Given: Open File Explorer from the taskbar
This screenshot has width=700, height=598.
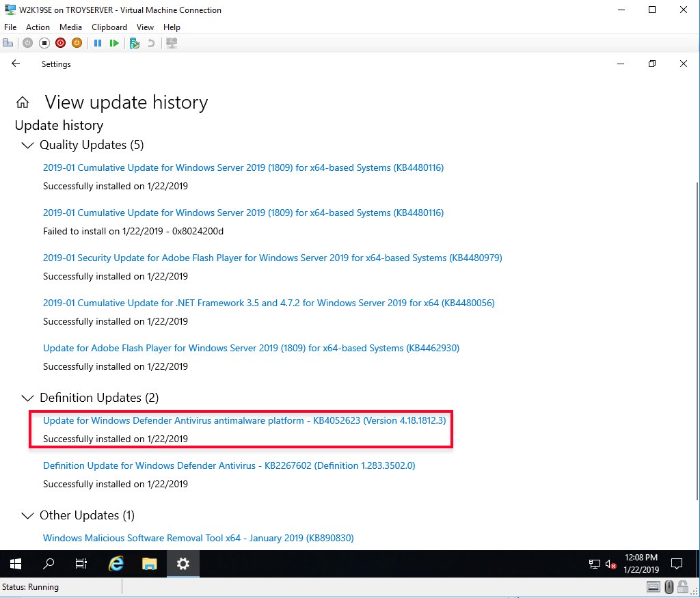Looking at the screenshot, I should pyautogui.click(x=150, y=564).
